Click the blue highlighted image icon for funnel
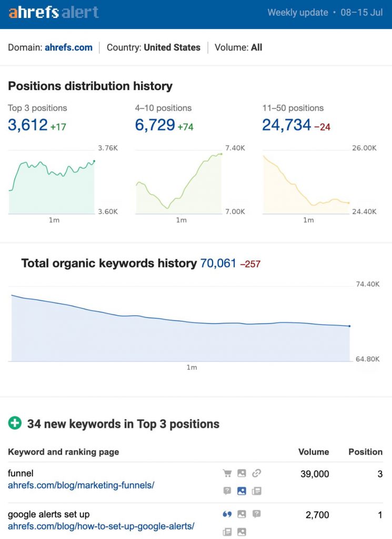This screenshot has height=539, width=392. point(242,491)
